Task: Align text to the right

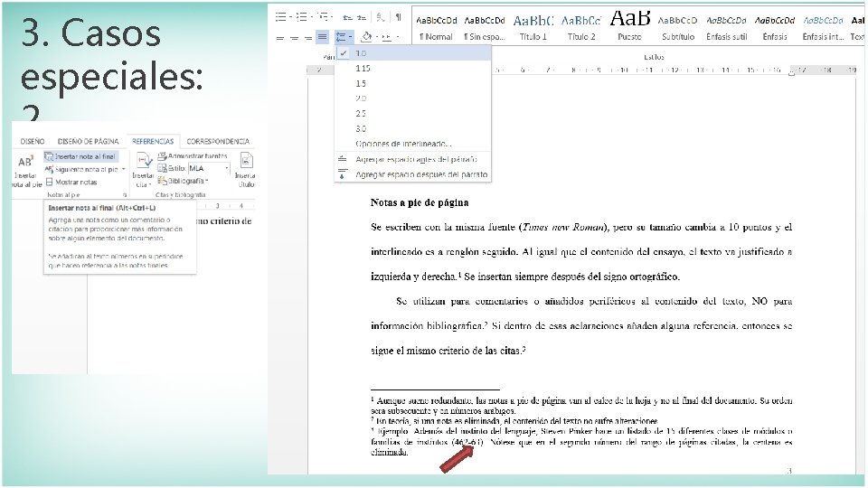Action: click(307, 38)
